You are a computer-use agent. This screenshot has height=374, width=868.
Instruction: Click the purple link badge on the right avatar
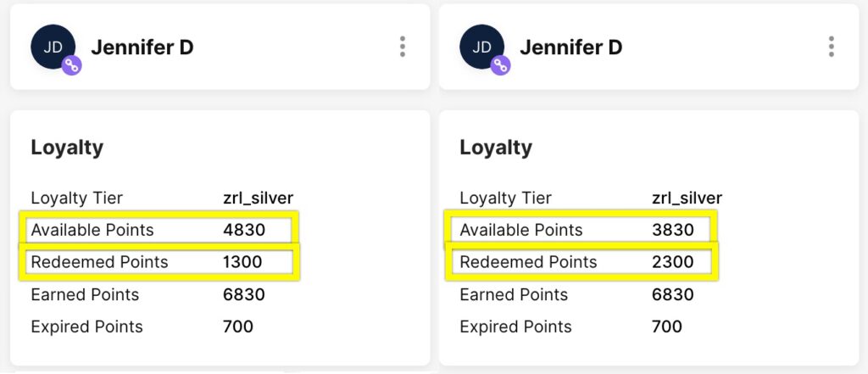click(x=500, y=65)
